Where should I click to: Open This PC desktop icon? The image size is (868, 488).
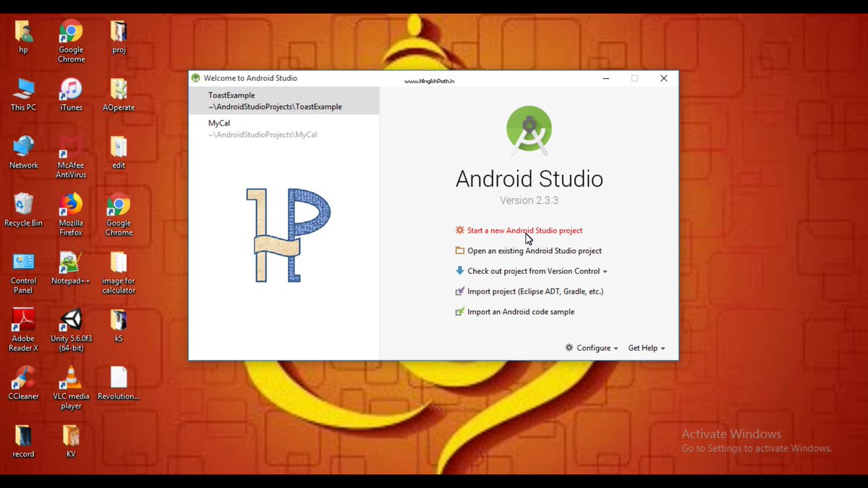(x=24, y=90)
